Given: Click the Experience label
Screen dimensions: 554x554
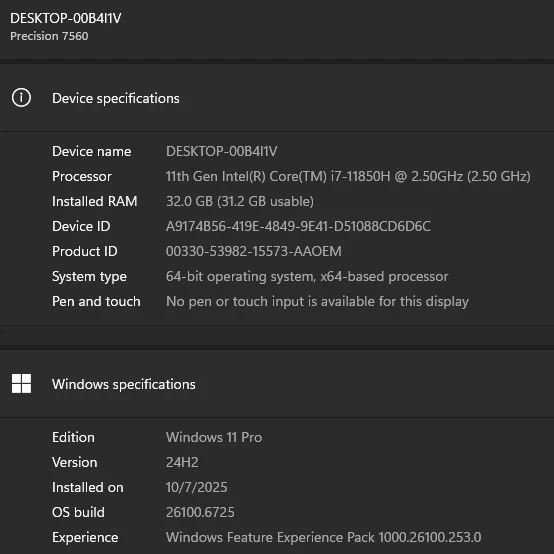Looking at the screenshot, I should 85,538.
